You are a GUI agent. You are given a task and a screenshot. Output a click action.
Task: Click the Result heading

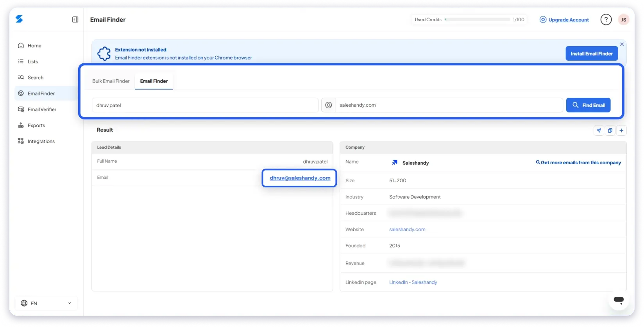click(105, 130)
